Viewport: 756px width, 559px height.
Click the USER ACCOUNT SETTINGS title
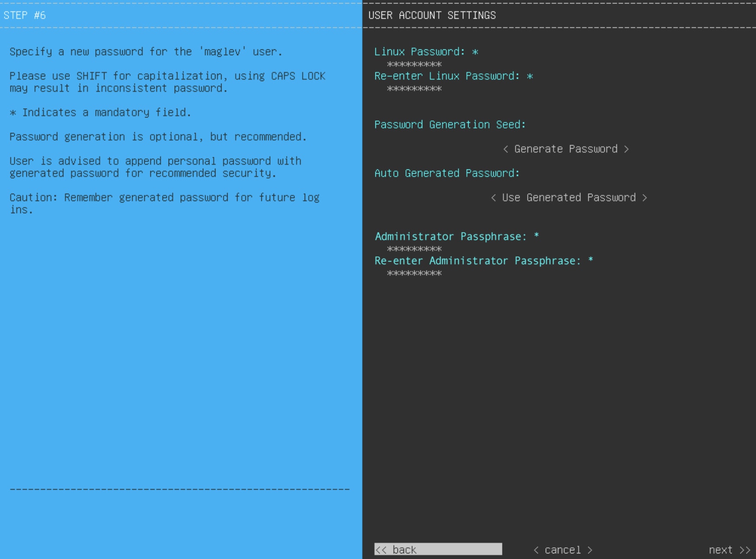point(432,16)
